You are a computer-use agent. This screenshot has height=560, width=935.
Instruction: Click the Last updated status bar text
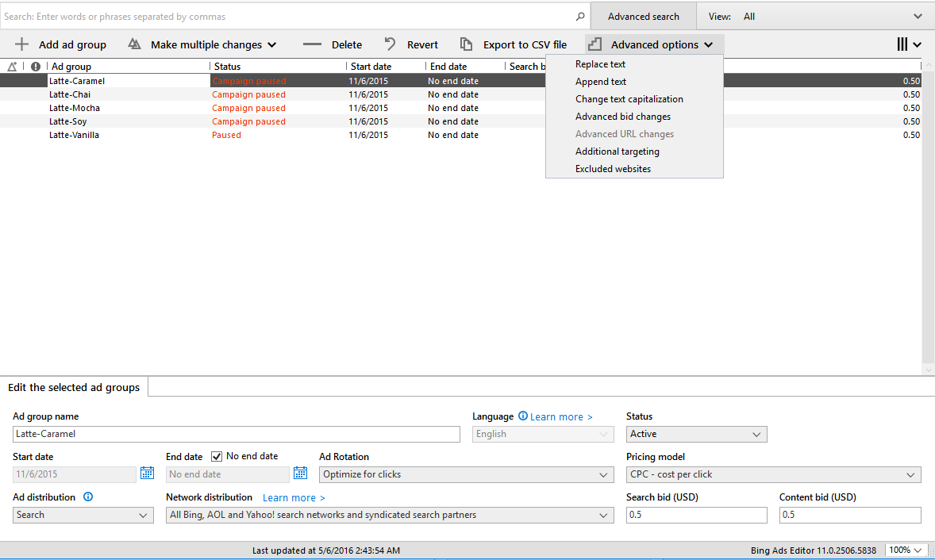(325, 550)
